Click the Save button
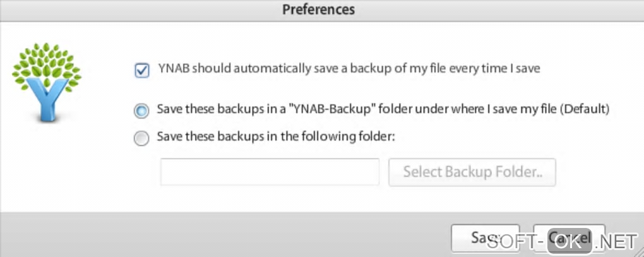Image resolution: width=644 pixels, height=257 pixels. (485, 237)
